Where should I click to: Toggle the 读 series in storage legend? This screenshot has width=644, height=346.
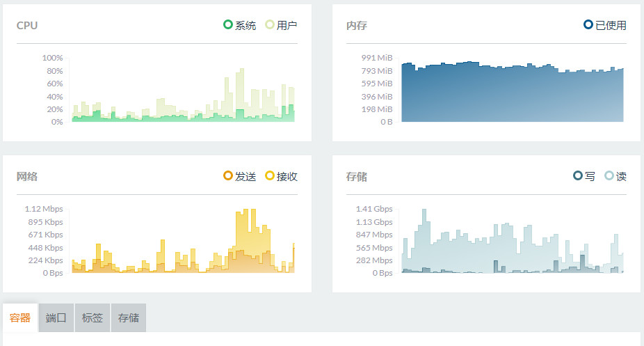pos(615,176)
